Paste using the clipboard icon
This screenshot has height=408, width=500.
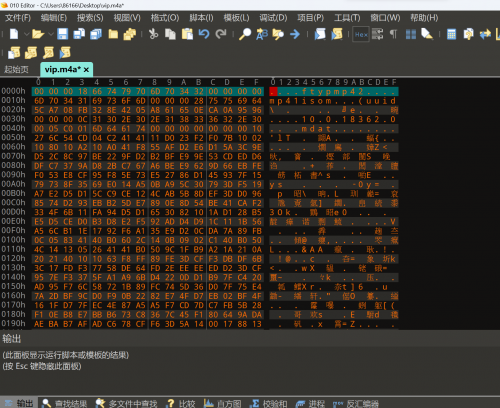[187, 34]
